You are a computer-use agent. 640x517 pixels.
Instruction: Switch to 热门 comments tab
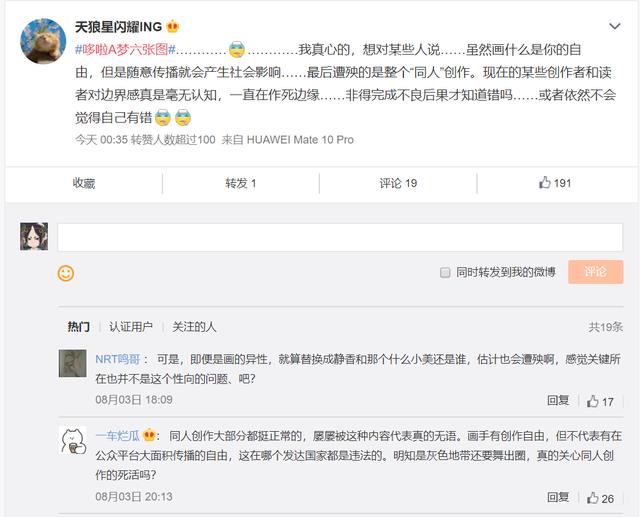point(78,327)
